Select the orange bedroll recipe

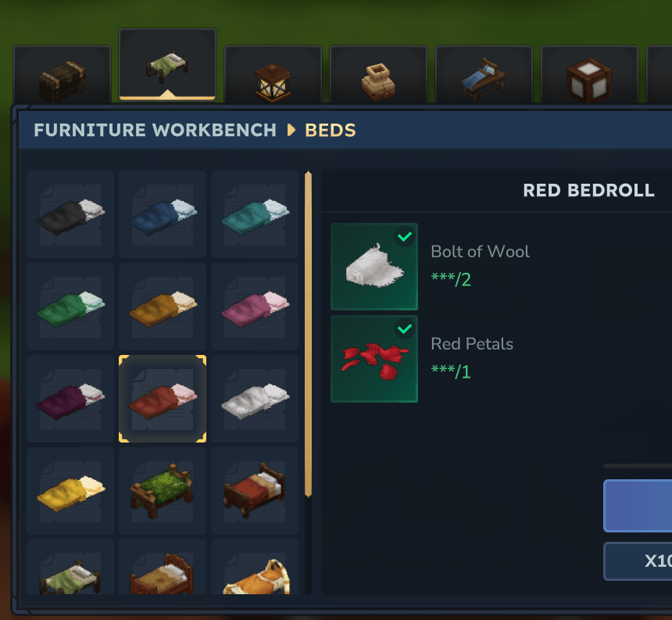(x=163, y=306)
